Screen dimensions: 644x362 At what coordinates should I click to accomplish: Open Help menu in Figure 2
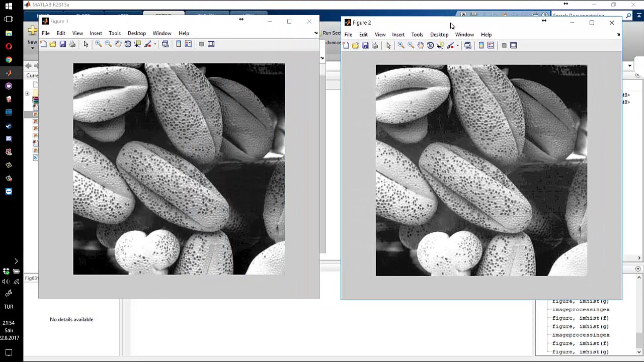[486, 35]
